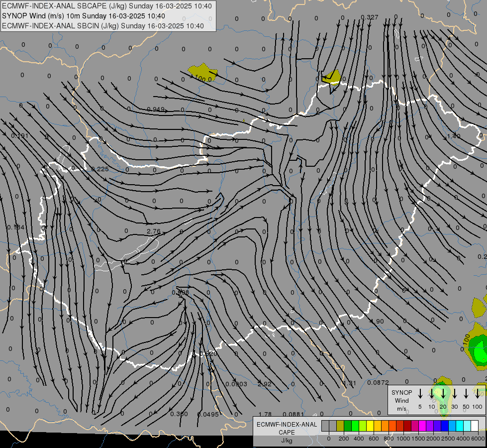Viewport: 487px width, 448px height.
Task: Select the dark red CAPE legend swatch
Action: point(408,426)
